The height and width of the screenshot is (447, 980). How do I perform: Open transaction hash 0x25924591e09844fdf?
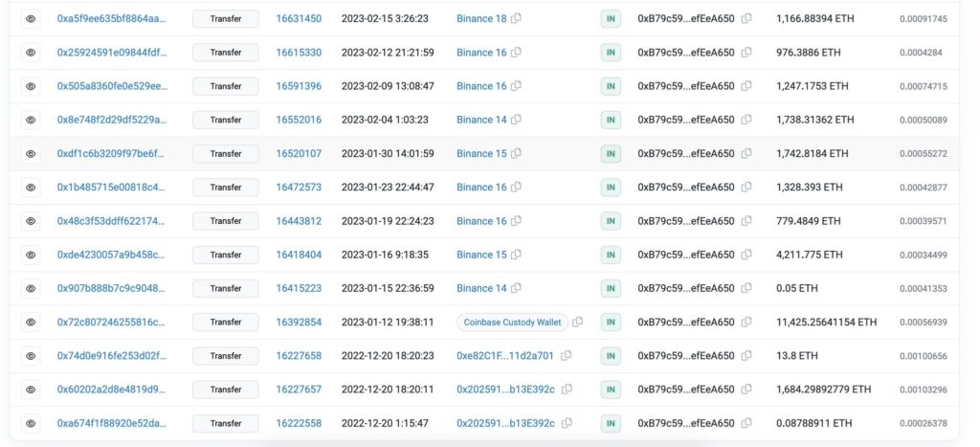pos(112,53)
